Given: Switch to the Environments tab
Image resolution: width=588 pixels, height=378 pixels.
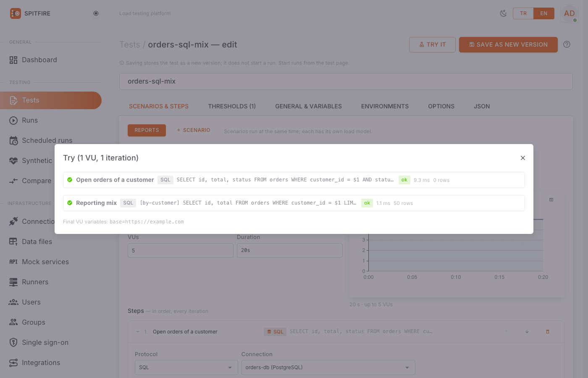Looking at the screenshot, I should 385,106.
